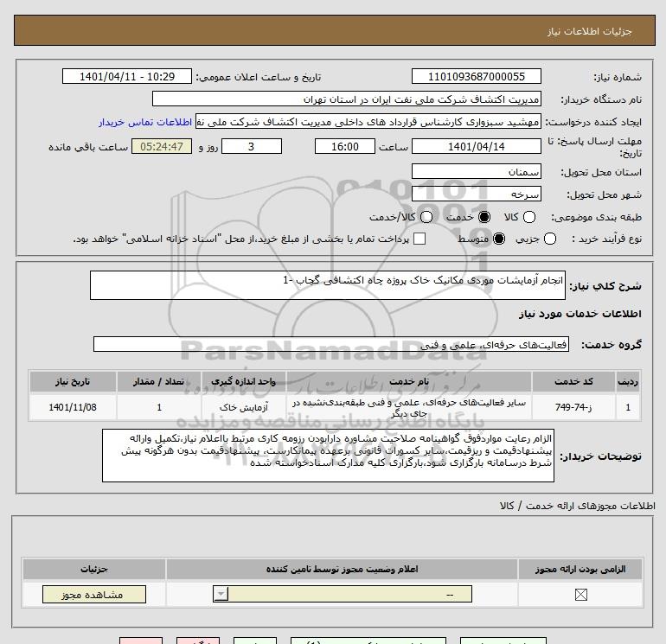Choose جزیی purchase process type
The image size is (666, 644).
[549, 239]
